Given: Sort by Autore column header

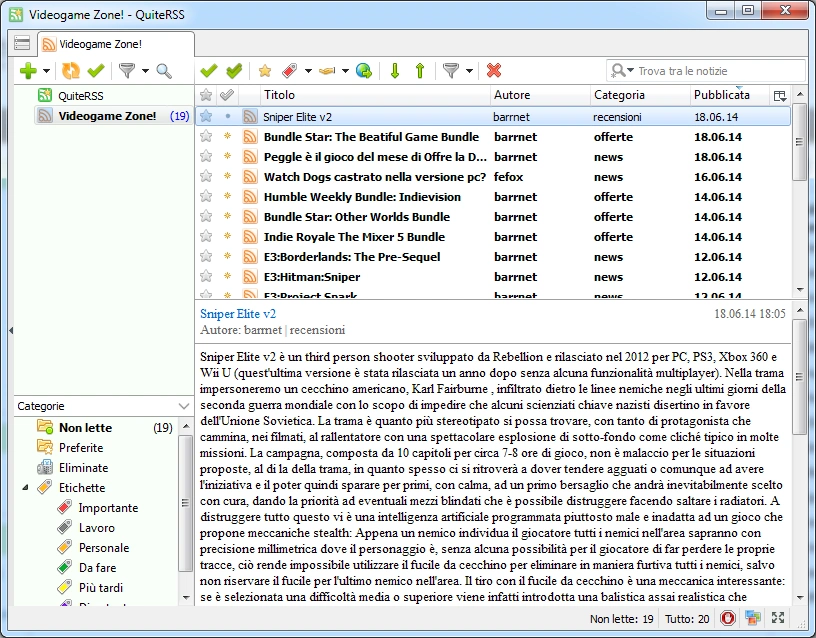Looking at the screenshot, I should tap(540, 95).
